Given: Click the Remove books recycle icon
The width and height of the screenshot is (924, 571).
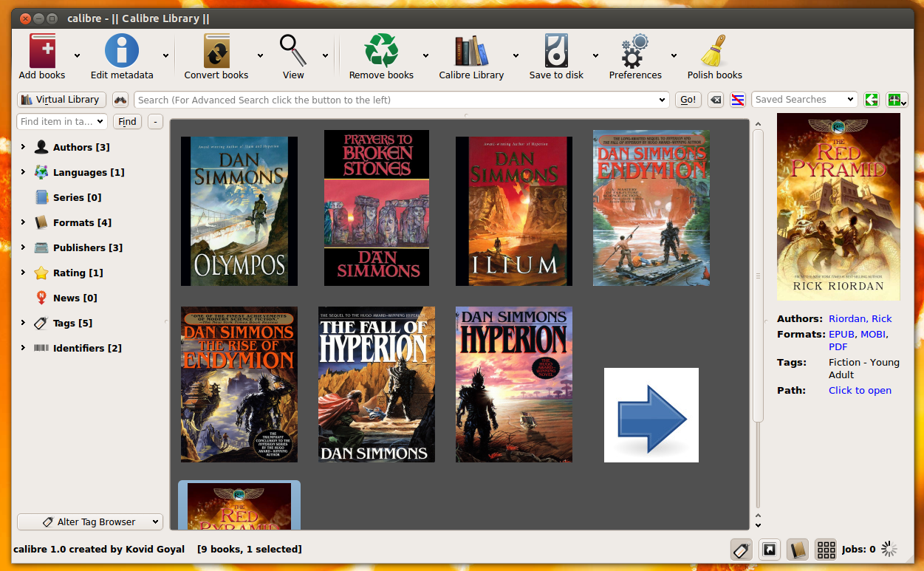Looking at the screenshot, I should coord(381,51).
